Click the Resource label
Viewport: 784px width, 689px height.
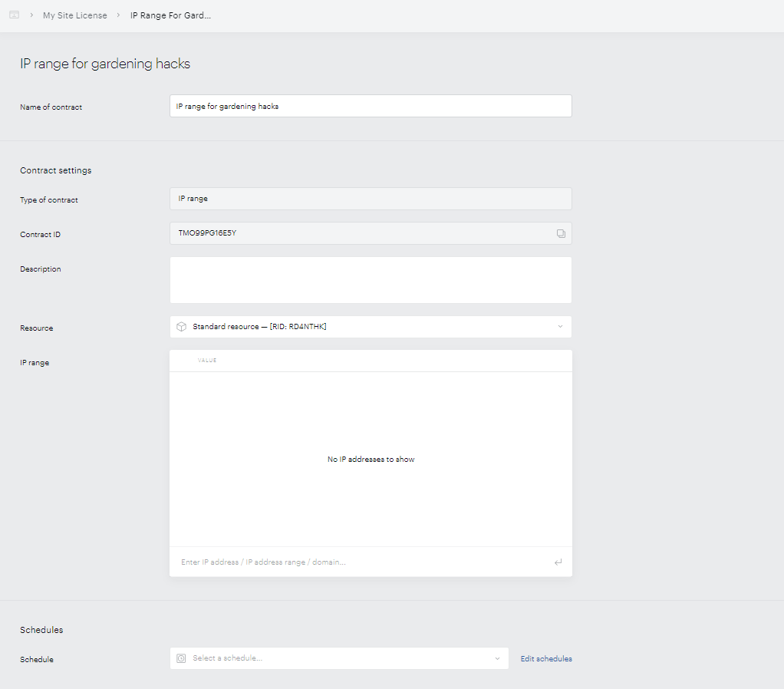point(37,328)
